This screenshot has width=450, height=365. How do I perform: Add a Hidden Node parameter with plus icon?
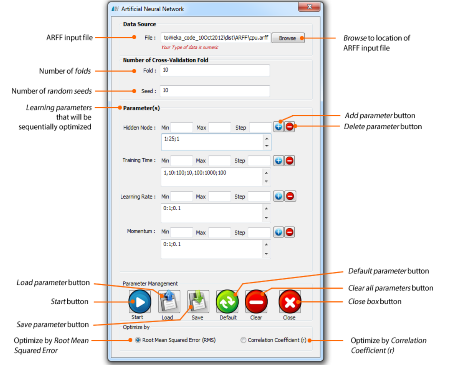click(278, 127)
